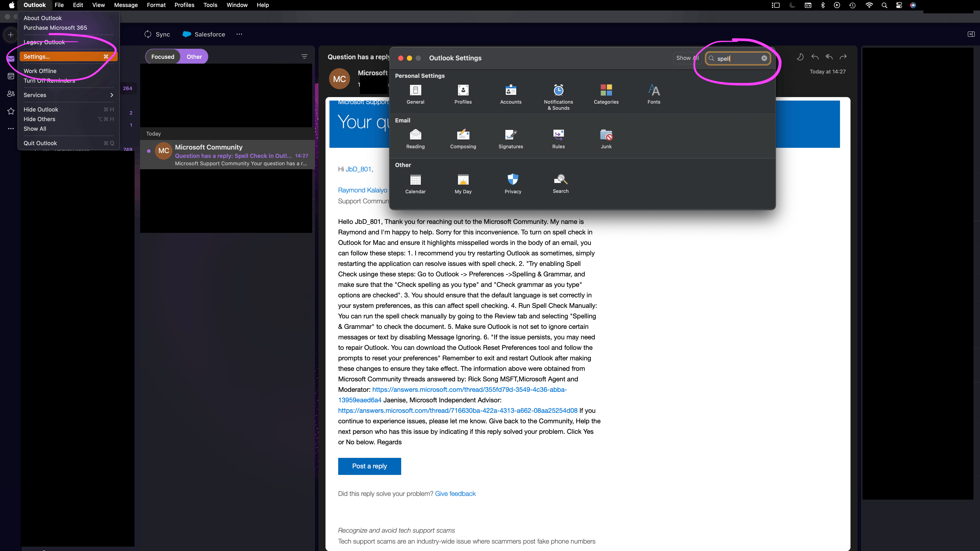Select Hide Outlook menu item
Screen dimensions: 980x551
[68, 110]
